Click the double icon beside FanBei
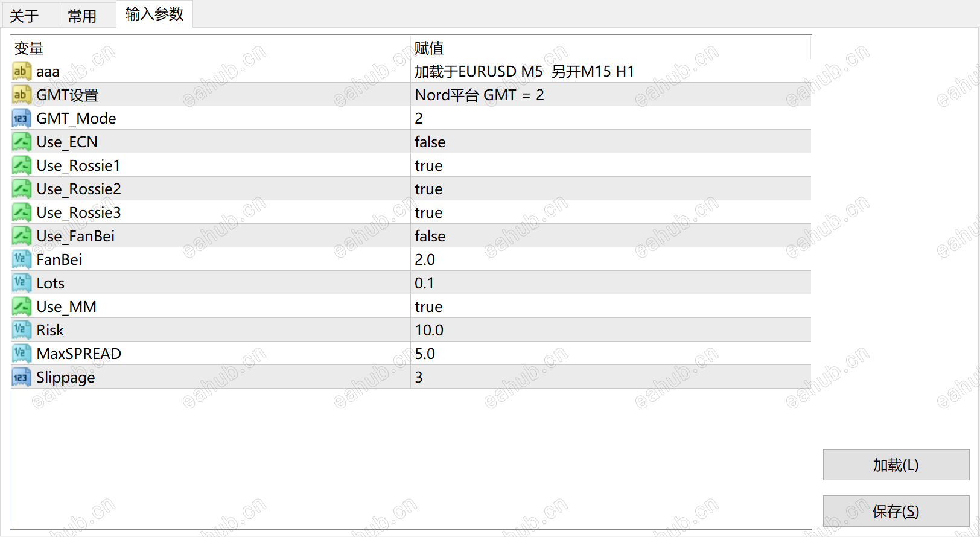 coord(21,259)
